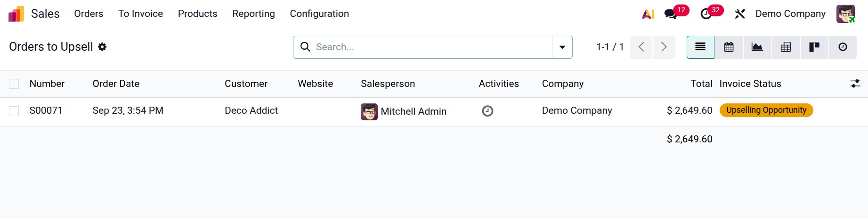Activate list view toggle
The image size is (868, 219).
pyautogui.click(x=700, y=47)
